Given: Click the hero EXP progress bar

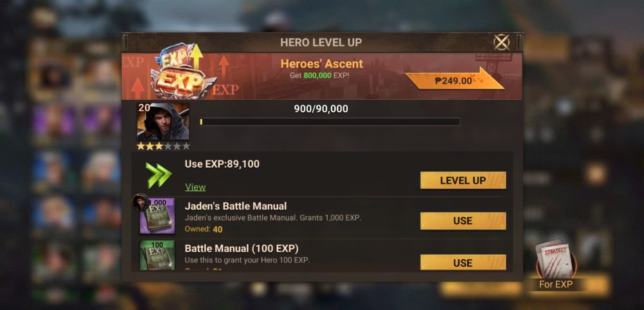Looking at the screenshot, I should click(330, 122).
